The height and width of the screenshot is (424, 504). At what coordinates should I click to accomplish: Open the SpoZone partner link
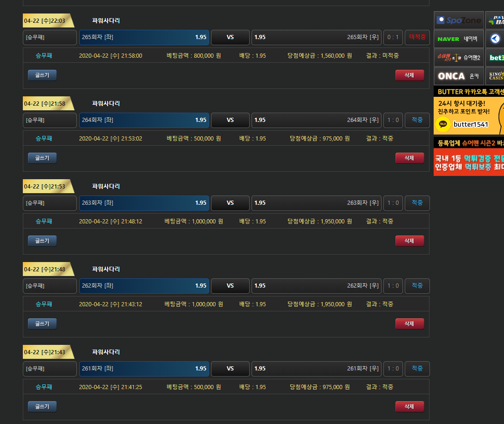459,20
